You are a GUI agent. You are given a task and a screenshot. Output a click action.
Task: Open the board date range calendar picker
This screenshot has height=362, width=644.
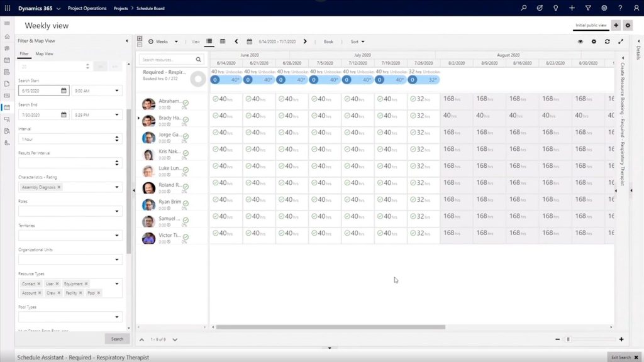[x=249, y=41]
